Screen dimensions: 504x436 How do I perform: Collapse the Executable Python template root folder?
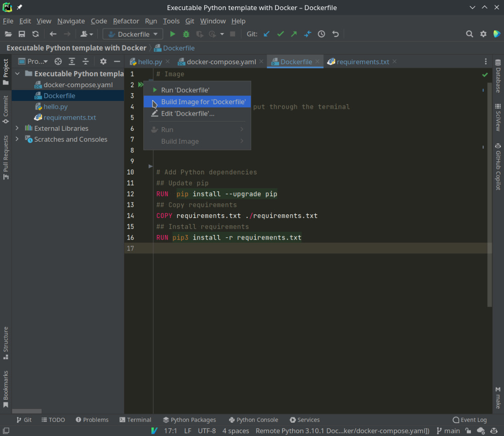pyautogui.click(x=17, y=74)
